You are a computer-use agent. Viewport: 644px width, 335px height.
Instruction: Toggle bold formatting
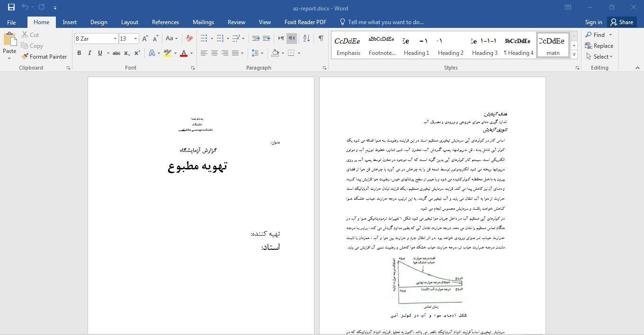point(79,53)
